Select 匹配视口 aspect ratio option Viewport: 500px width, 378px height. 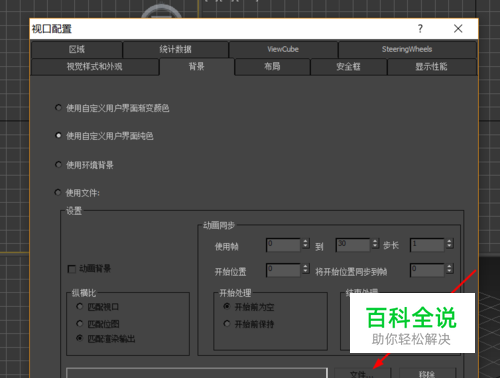point(80,306)
